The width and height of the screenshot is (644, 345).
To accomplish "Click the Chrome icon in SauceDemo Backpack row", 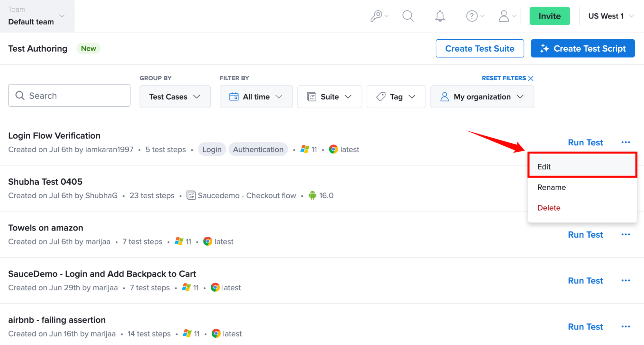I will (215, 288).
